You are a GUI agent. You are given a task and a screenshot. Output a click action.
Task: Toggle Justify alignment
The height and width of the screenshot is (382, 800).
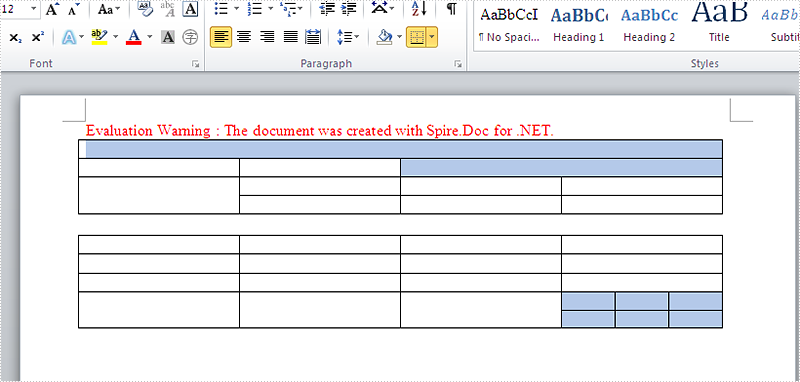(290, 37)
